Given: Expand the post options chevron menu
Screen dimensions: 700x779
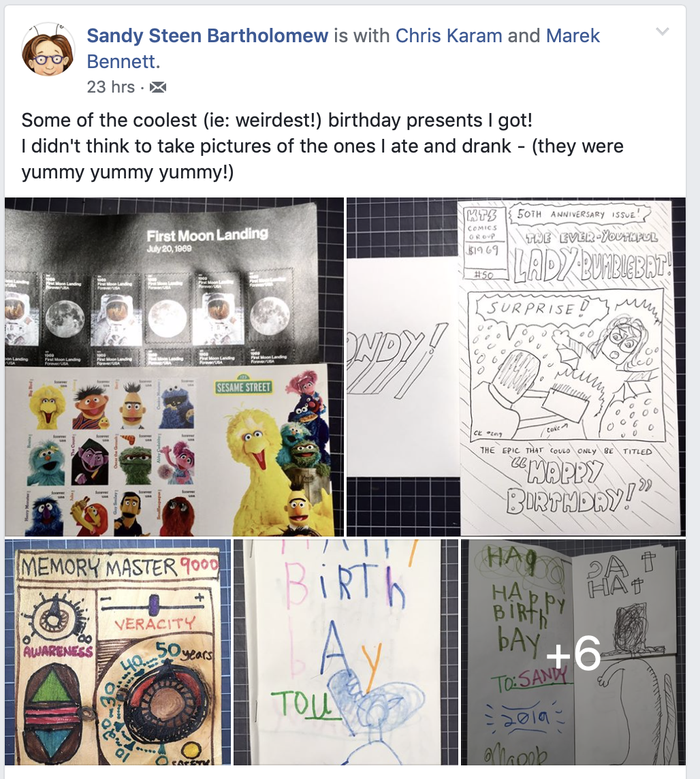Looking at the screenshot, I should [663, 32].
